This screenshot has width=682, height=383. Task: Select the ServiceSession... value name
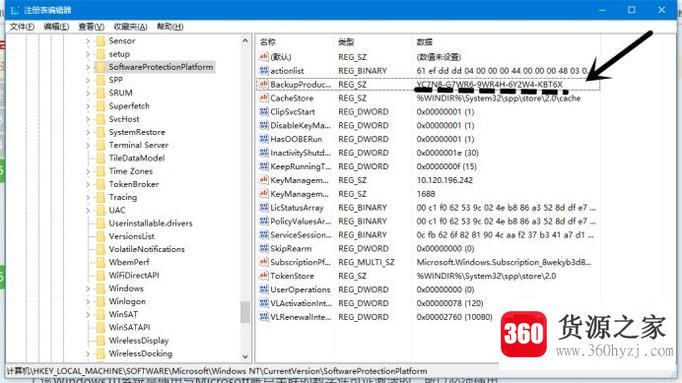click(x=301, y=235)
